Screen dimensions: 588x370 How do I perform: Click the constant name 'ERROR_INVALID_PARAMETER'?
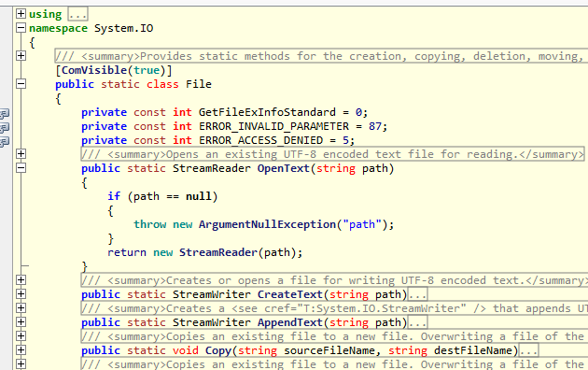(273, 126)
